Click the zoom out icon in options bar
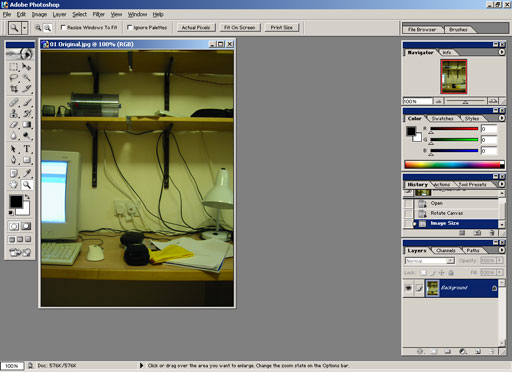This screenshot has width=512, height=372. pos(48,28)
